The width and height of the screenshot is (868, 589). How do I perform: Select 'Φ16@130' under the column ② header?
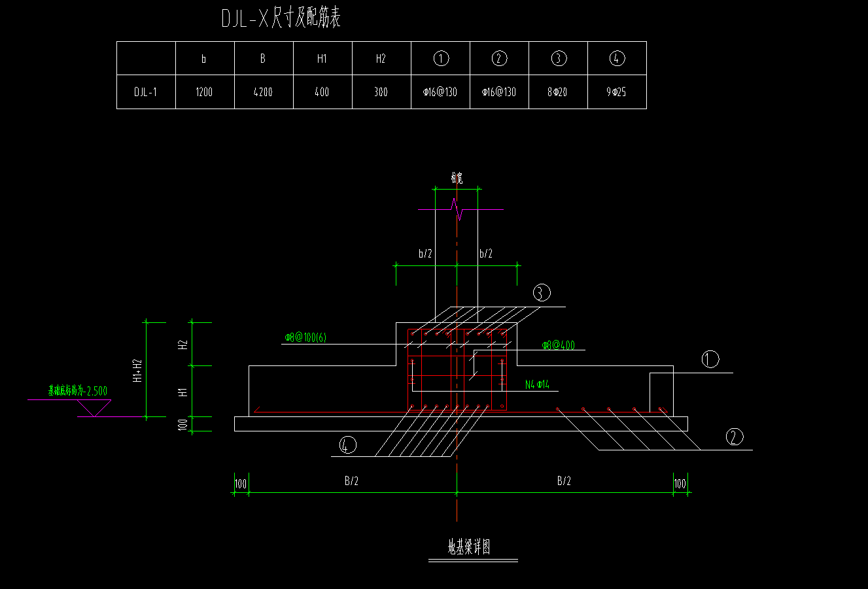coord(499,92)
